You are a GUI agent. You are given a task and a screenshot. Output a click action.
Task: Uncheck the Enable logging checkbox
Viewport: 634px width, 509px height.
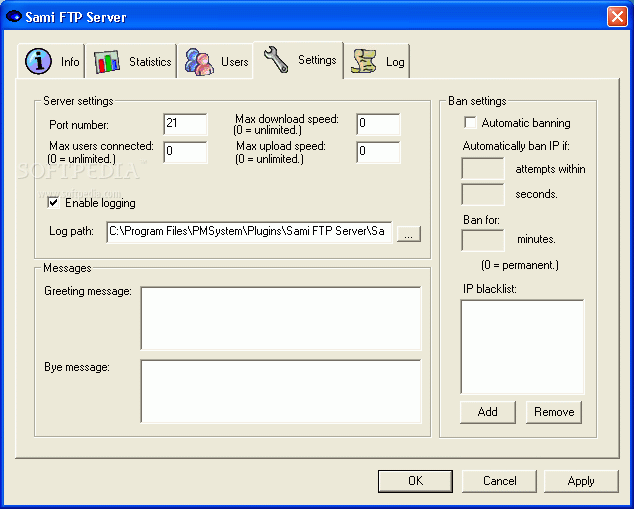[53, 202]
